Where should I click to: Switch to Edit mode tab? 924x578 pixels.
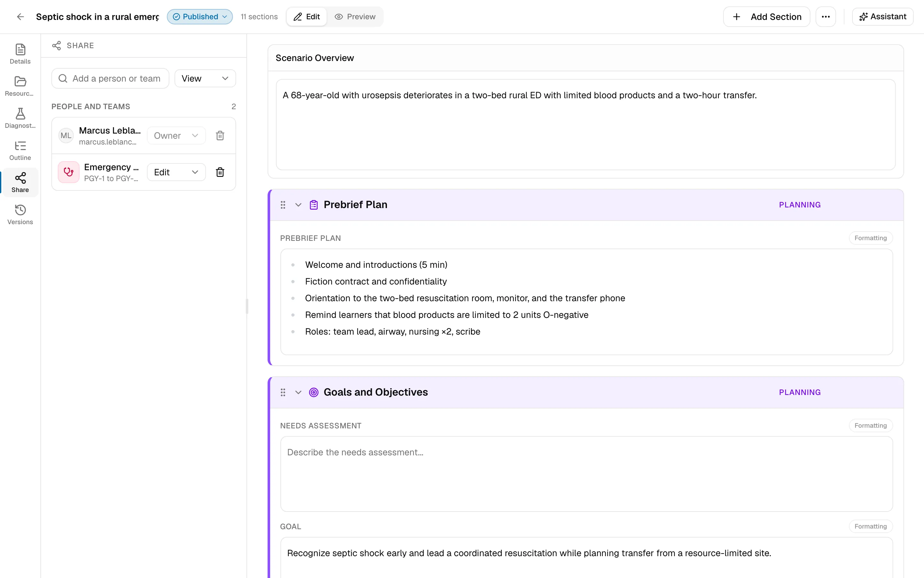(307, 16)
